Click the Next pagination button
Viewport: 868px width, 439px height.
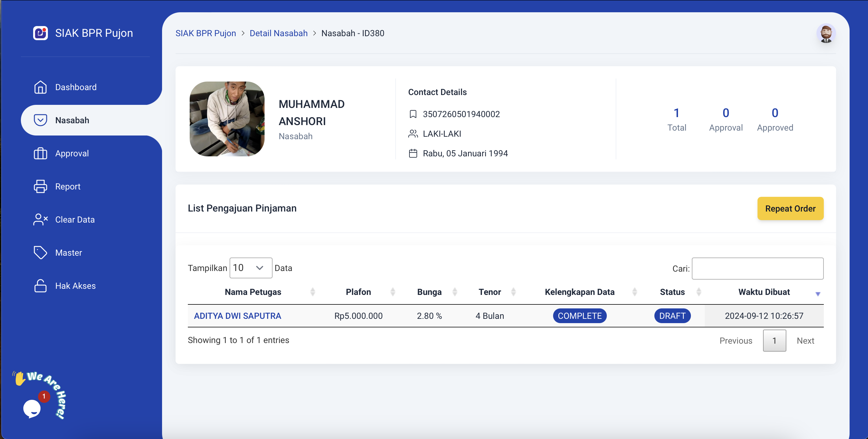[805, 341]
